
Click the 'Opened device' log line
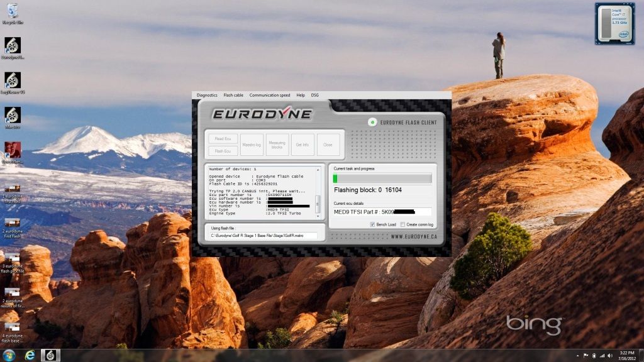pyautogui.click(x=256, y=177)
